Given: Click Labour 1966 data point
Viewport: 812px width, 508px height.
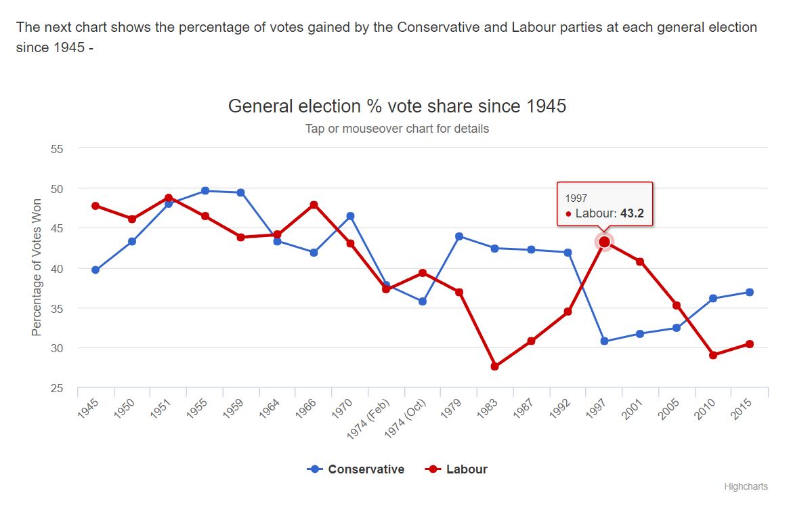Looking at the screenshot, I should point(314,205).
